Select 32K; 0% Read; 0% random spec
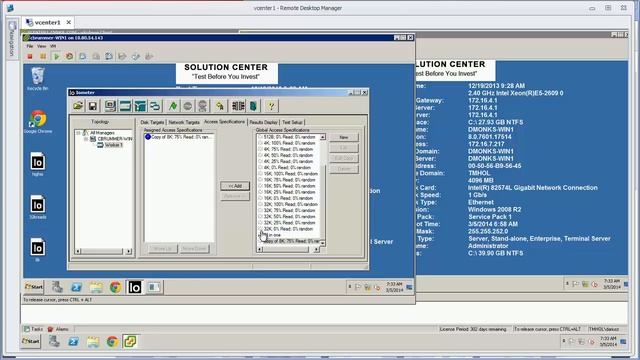Viewport: 640px width, 360px height. (x=287, y=229)
